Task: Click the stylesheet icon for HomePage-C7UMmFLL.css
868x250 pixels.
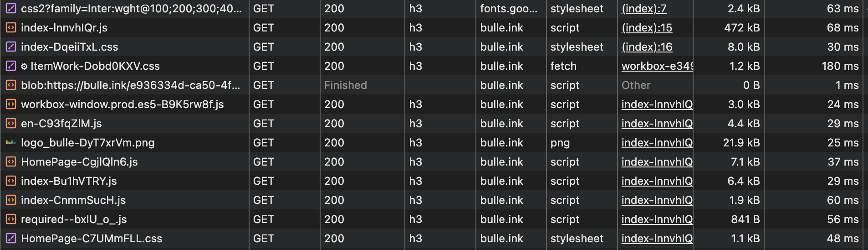Action: (x=10, y=239)
